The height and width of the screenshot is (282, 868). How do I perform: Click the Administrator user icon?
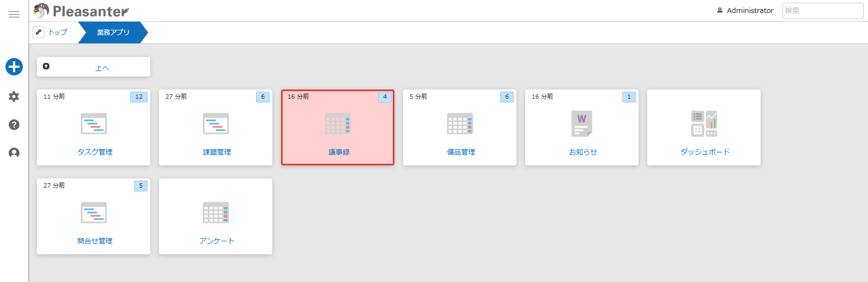[x=720, y=10]
